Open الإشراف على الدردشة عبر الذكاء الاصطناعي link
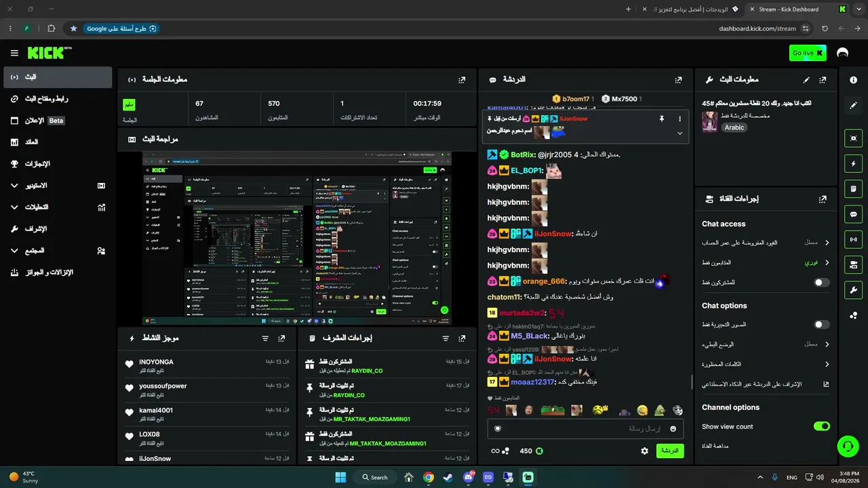Viewport: 868px width, 488px height. [766, 384]
